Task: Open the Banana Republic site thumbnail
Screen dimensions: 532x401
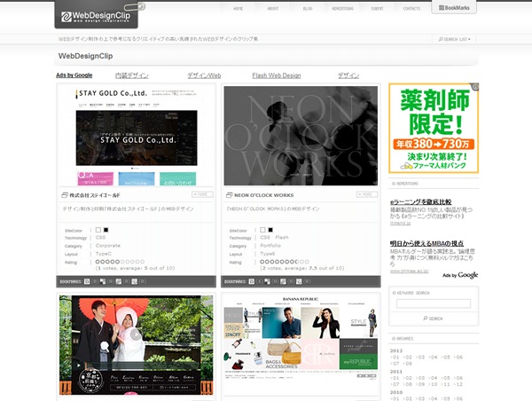Action: pos(301,344)
